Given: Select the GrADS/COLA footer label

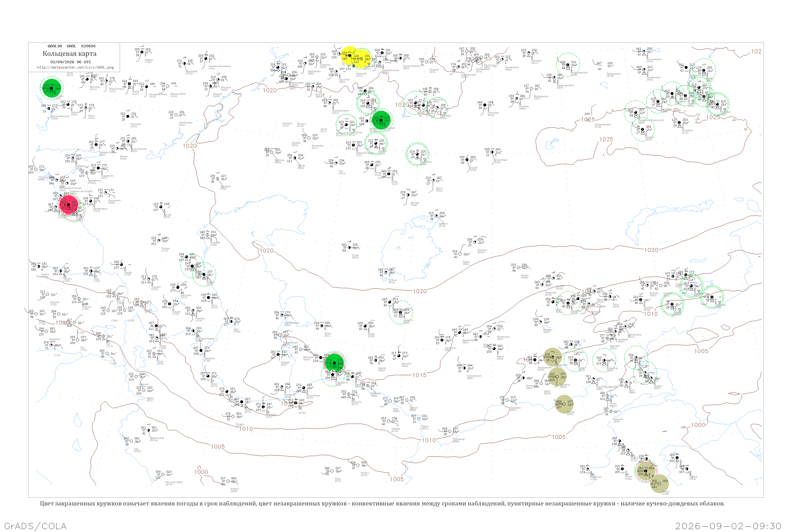Looking at the screenshot, I should (35, 526).
